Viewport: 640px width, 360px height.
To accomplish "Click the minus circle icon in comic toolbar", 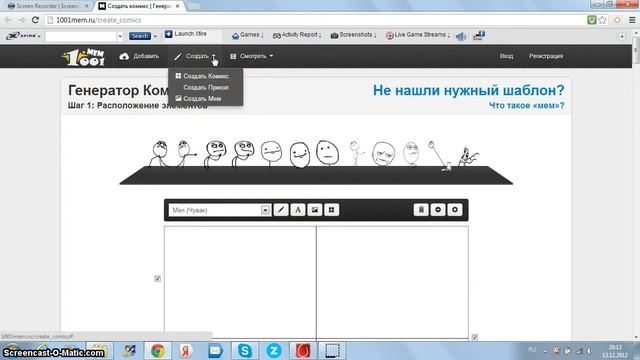I will 438,210.
